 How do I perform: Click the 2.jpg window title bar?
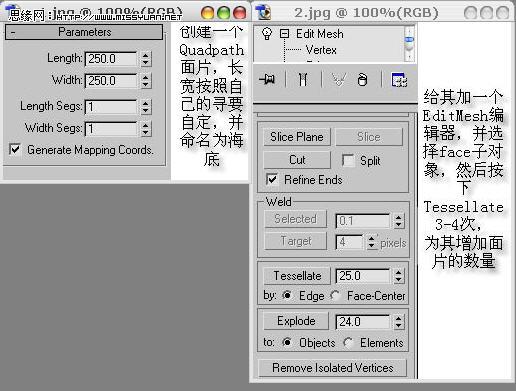coord(382,13)
